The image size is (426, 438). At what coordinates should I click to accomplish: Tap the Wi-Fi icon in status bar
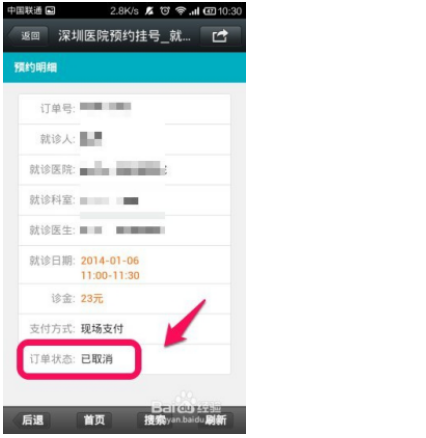click(180, 11)
